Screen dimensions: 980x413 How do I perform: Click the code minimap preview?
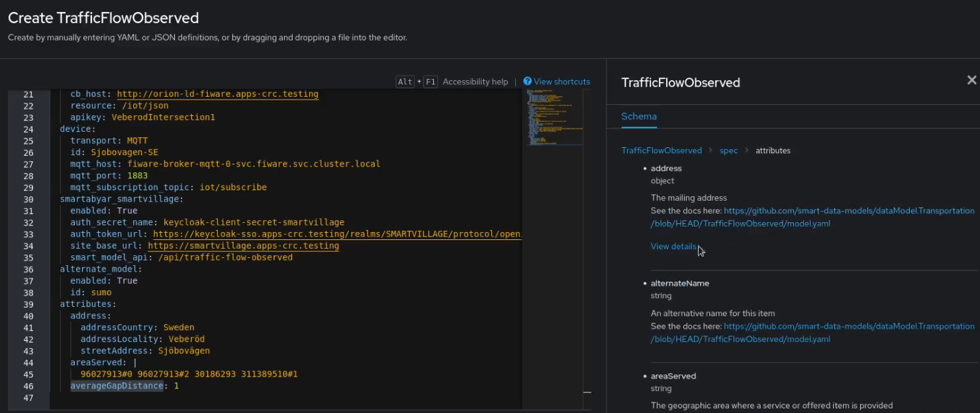click(554, 117)
